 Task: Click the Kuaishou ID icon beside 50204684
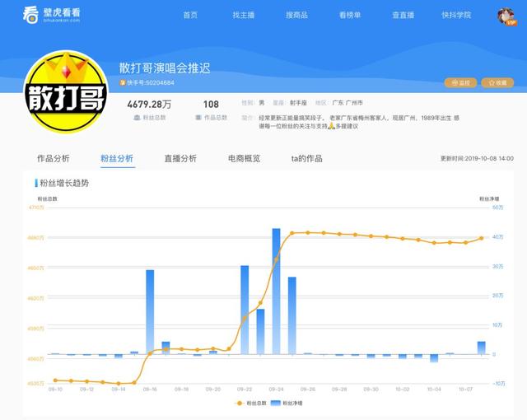[x=123, y=82]
